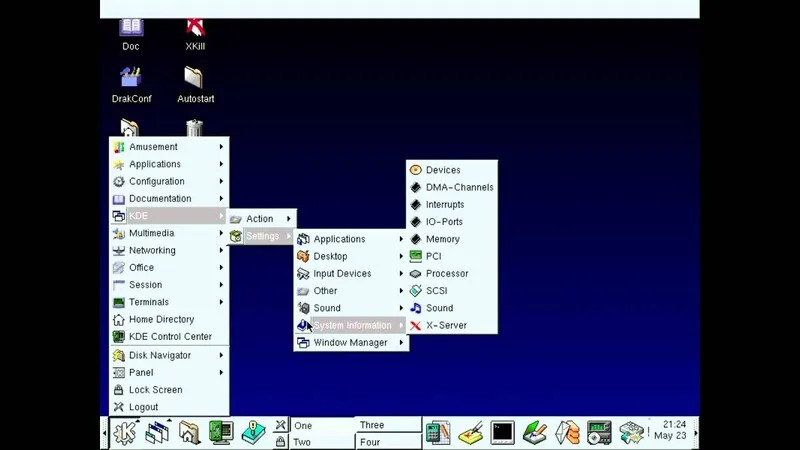Open the Action submenu under KDE
Screen dimensions: 800x450
tap(261, 219)
